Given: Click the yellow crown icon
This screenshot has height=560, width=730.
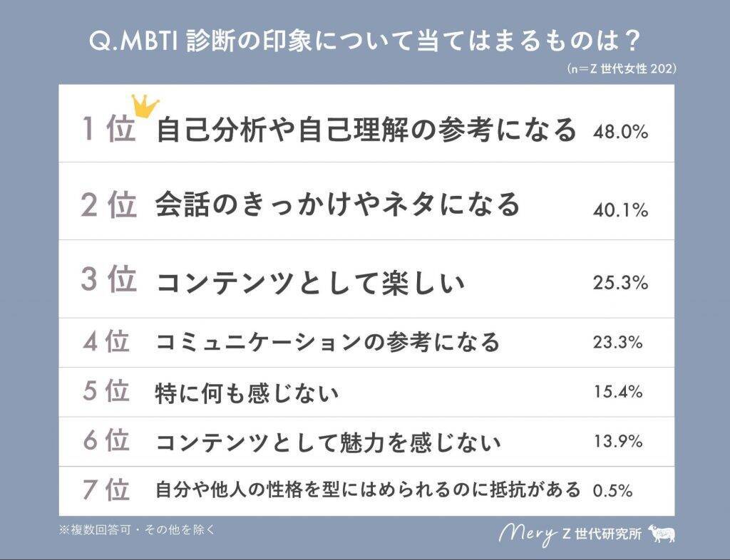Looking at the screenshot, I should 145,106.
